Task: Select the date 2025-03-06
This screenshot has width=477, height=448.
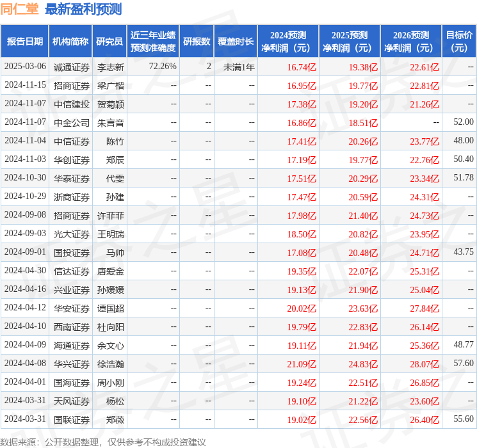Action: [25, 67]
